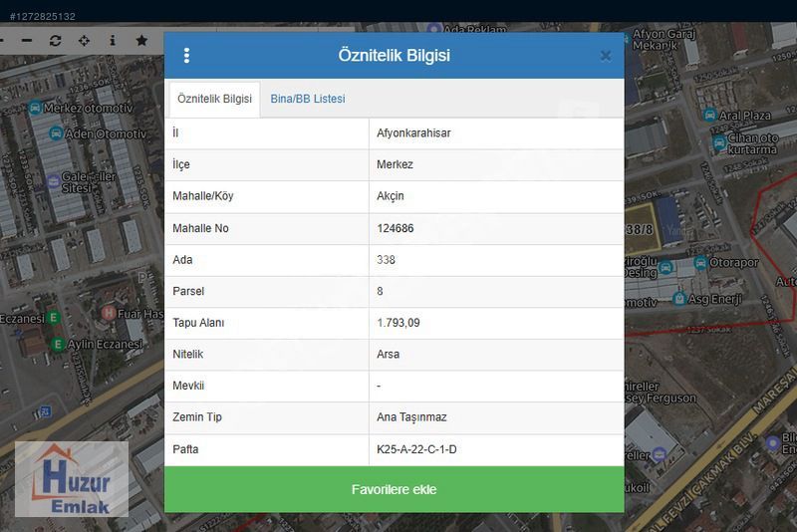Click the Mahalle No value 124686
The width and height of the screenshot is (797, 532).
[396, 228]
